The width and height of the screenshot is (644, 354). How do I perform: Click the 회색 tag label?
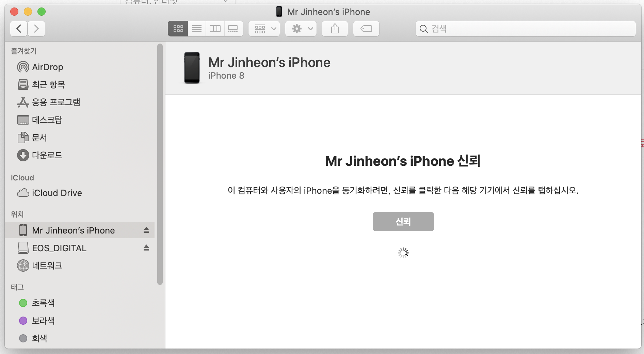(39, 338)
